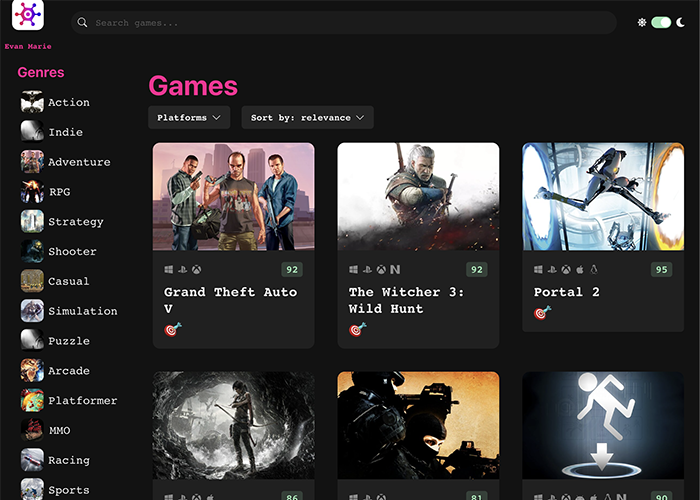The image size is (700, 500).
Task: Click the Nintendo icon on Witcher 3 card
Action: tap(395, 269)
